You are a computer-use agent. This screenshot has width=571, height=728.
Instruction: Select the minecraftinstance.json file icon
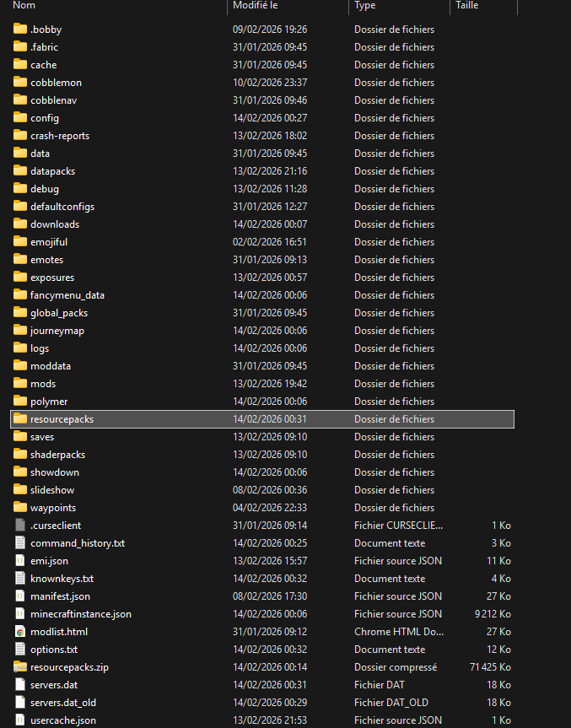click(20, 614)
